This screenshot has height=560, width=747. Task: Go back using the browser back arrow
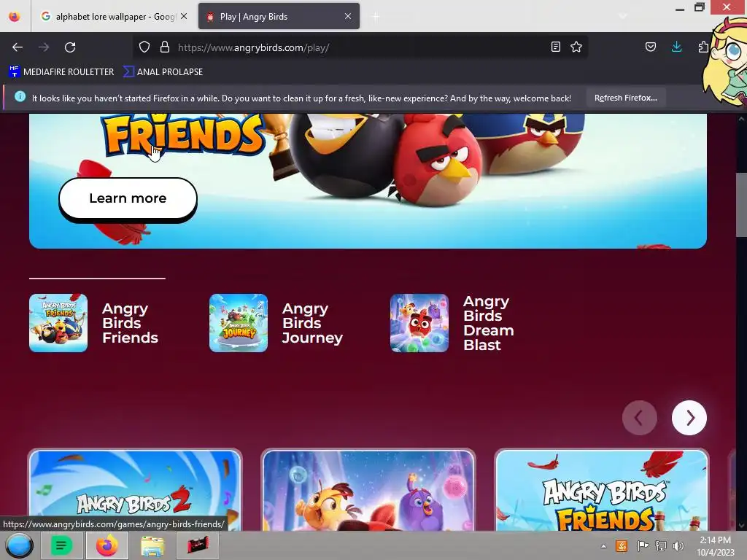click(x=18, y=47)
